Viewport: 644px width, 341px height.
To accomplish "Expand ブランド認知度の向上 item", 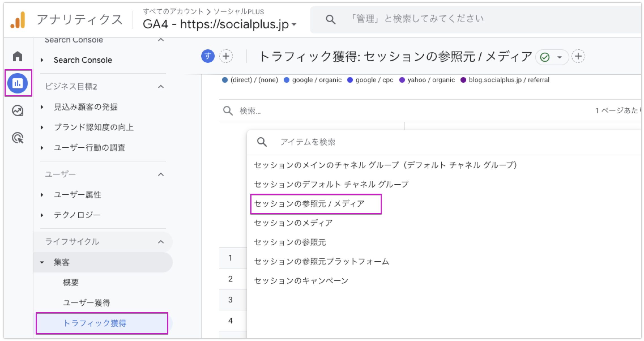I will [x=42, y=127].
